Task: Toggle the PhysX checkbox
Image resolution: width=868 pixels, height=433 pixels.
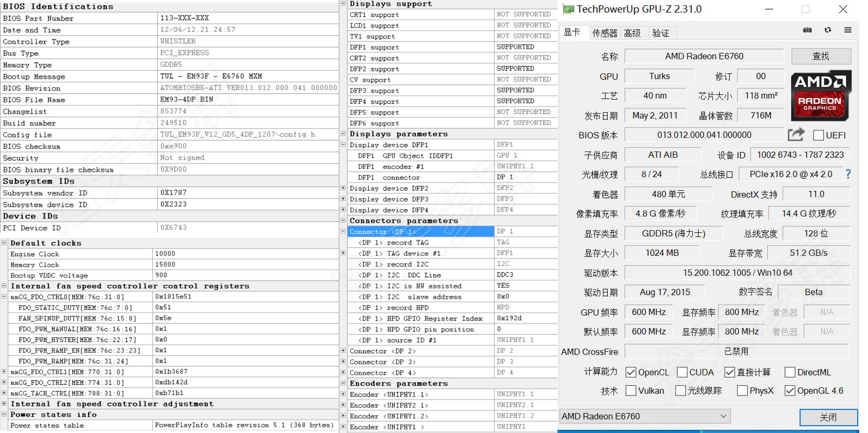Action: pyautogui.click(x=742, y=391)
